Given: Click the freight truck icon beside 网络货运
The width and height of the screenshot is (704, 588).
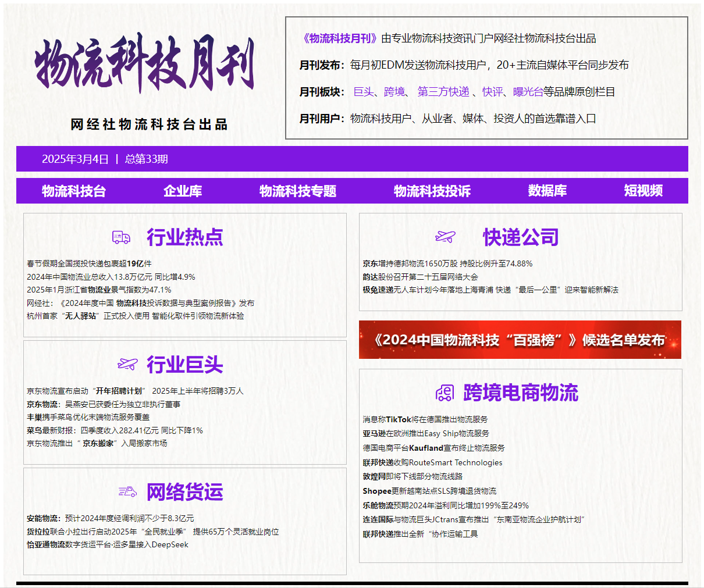Looking at the screenshot, I should [127, 492].
